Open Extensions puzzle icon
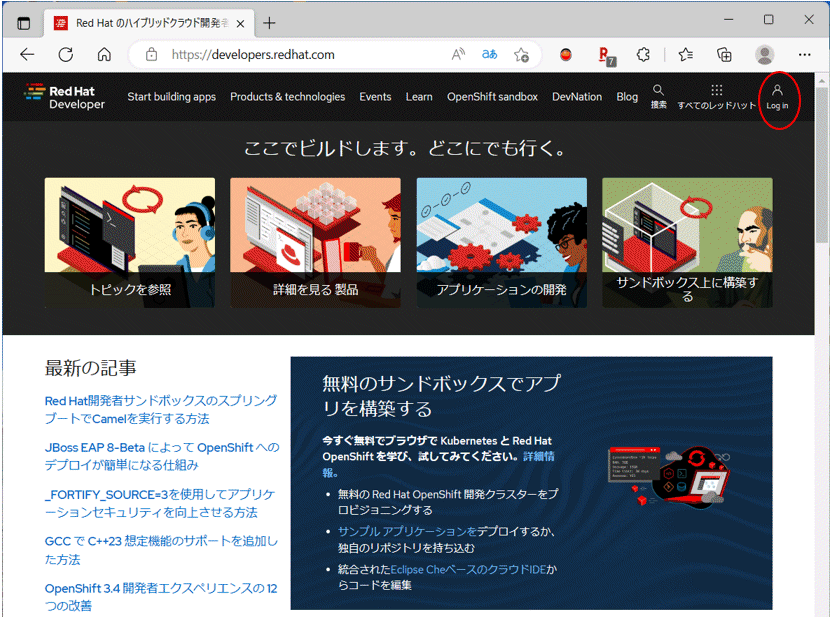The width and height of the screenshot is (830, 617). (x=643, y=55)
